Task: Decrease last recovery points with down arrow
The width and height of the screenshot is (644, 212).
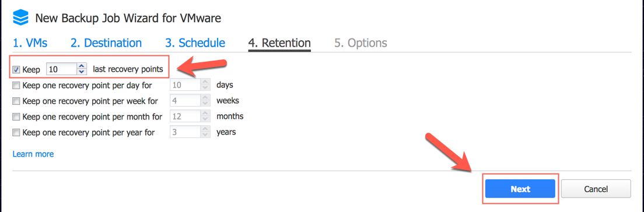Action: coord(82,73)
